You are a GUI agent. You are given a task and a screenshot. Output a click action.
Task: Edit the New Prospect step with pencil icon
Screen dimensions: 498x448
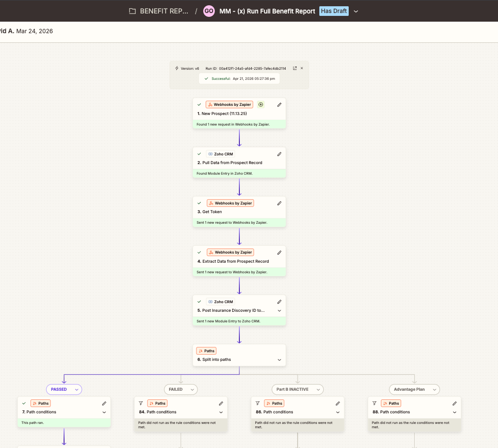click(279, 104)
